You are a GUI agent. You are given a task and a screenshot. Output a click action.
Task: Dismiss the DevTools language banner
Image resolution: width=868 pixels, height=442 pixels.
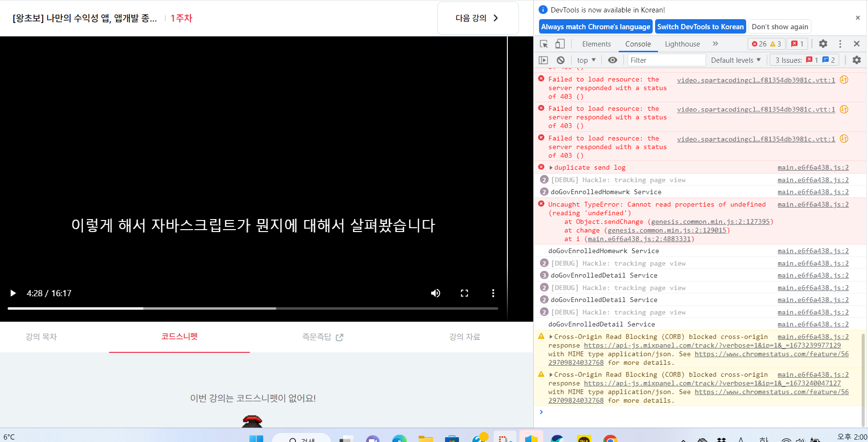coord(857,18)
